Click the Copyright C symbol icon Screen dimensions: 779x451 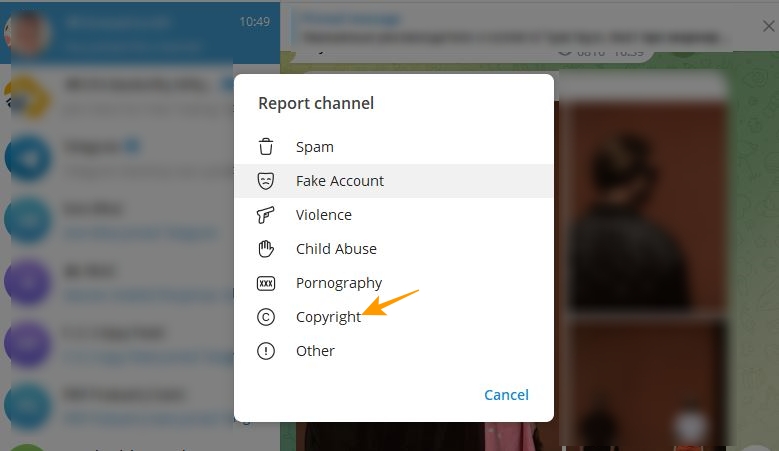click(266, 317)
